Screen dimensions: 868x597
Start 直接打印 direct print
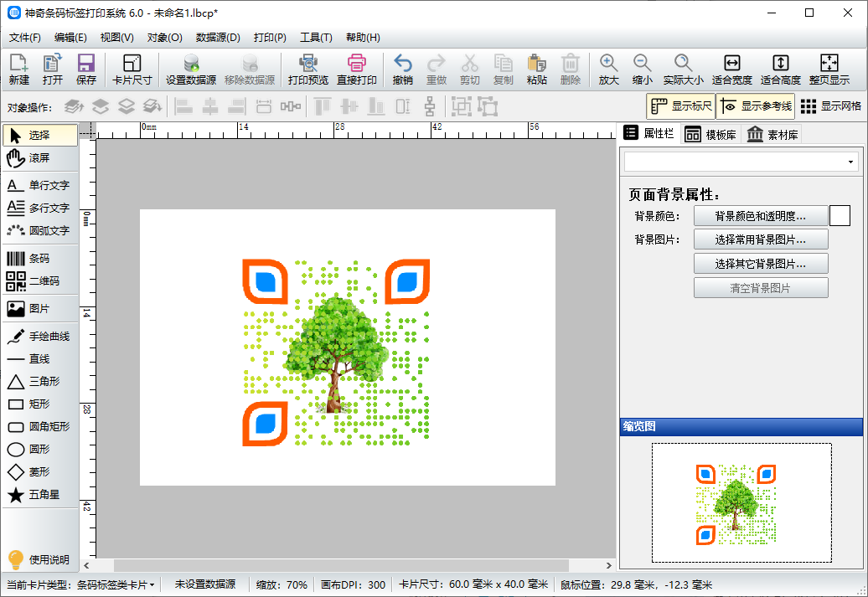(357, 69)
